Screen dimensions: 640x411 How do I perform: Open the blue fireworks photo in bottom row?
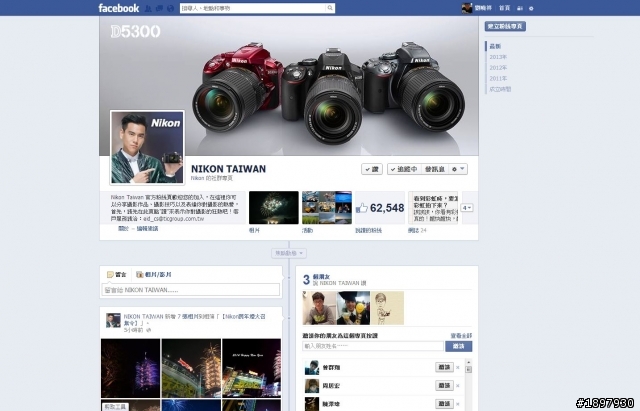[x=191, y=405]
